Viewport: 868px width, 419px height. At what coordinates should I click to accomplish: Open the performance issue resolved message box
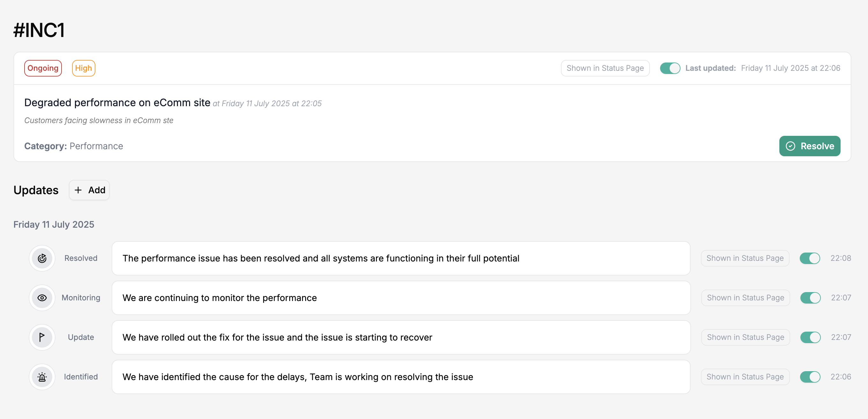pyautogui.click(x=401, y=258)
